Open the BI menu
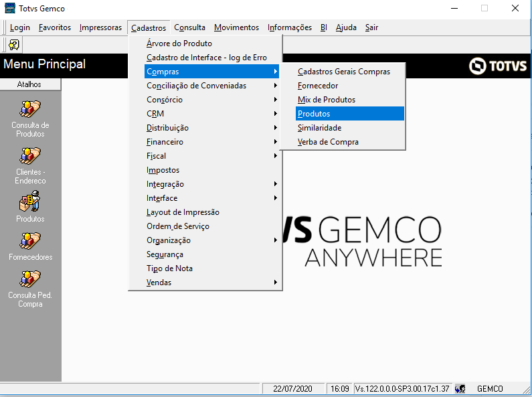Image resolution: width=532 pixels, height=397 pixels. [x=324, y=27]
